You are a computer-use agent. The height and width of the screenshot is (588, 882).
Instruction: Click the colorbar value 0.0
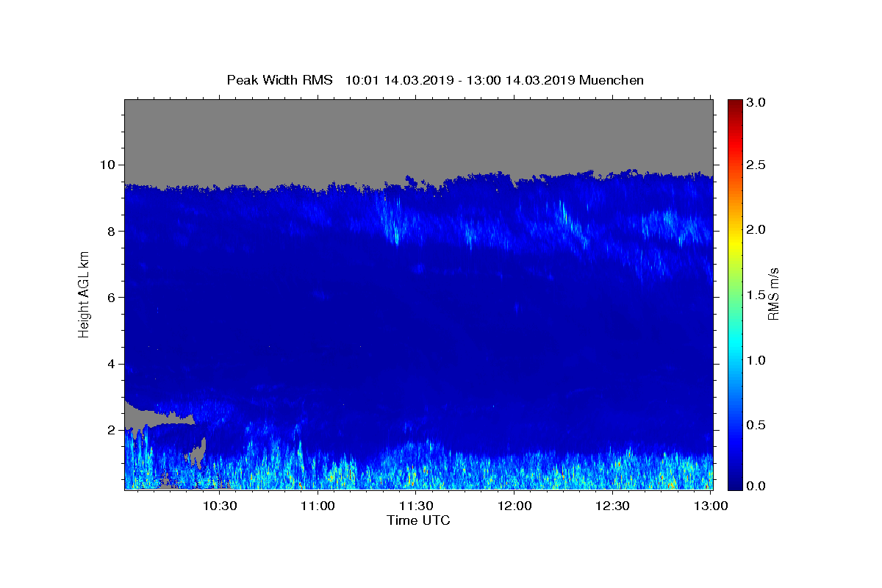pos(756,486)
